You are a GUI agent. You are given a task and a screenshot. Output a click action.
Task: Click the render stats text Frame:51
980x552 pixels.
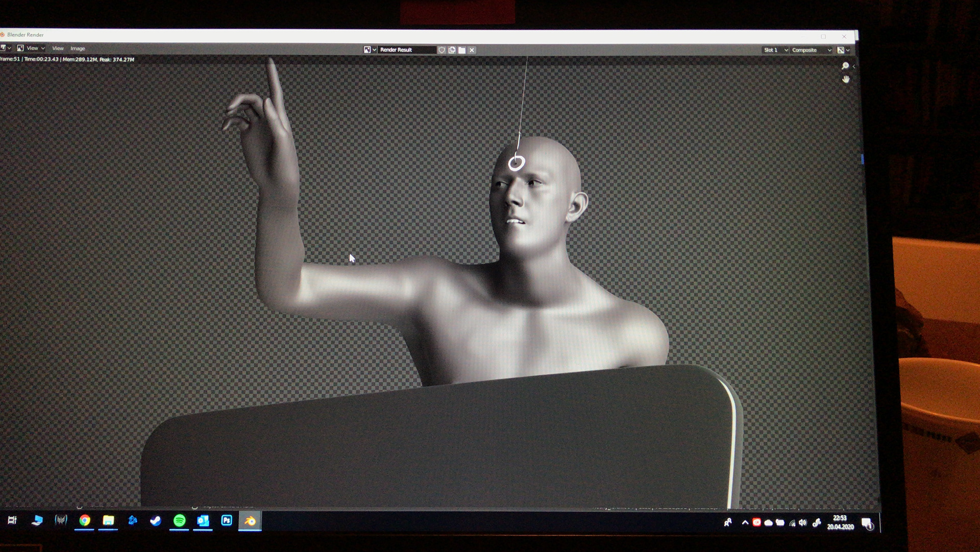67,59
